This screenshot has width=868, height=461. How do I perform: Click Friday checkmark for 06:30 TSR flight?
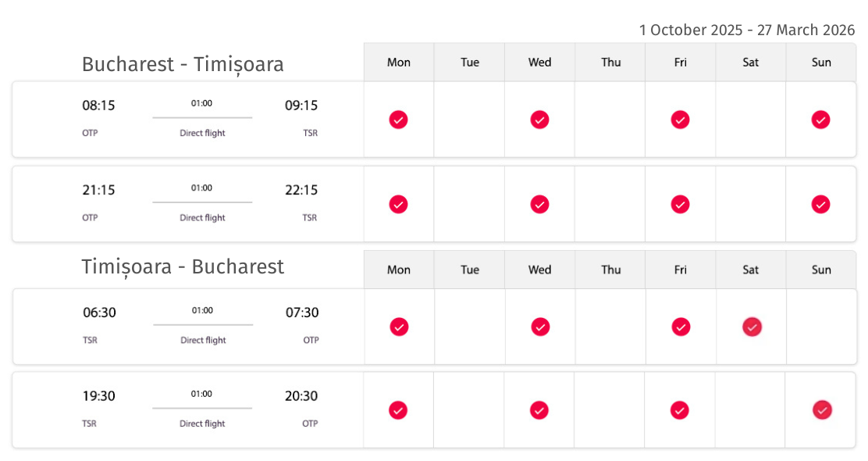[681, 327]
